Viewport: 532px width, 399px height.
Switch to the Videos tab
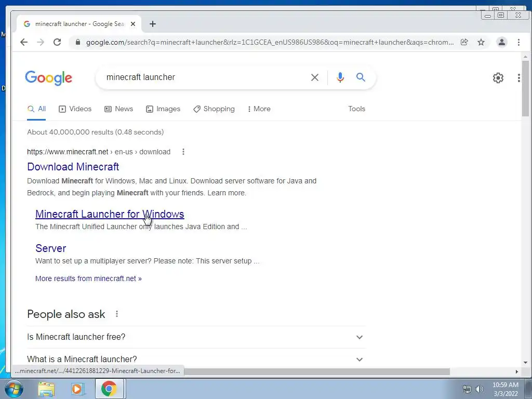(x=75, y=109)
